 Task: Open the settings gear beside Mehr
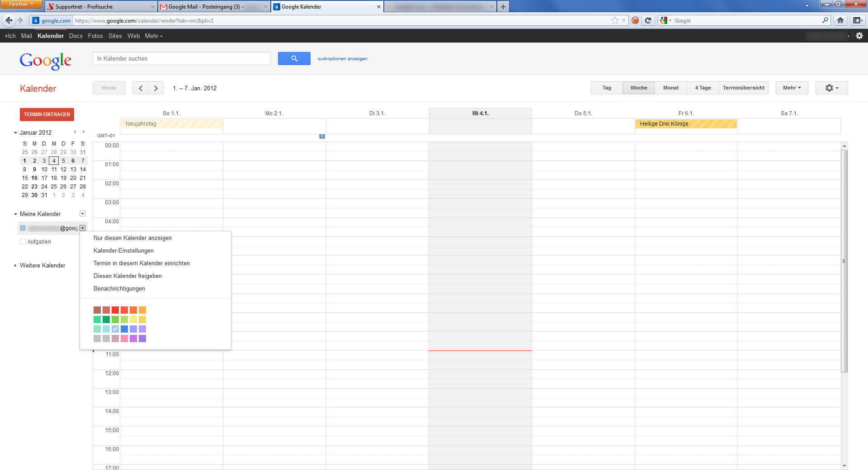(831, 88)
